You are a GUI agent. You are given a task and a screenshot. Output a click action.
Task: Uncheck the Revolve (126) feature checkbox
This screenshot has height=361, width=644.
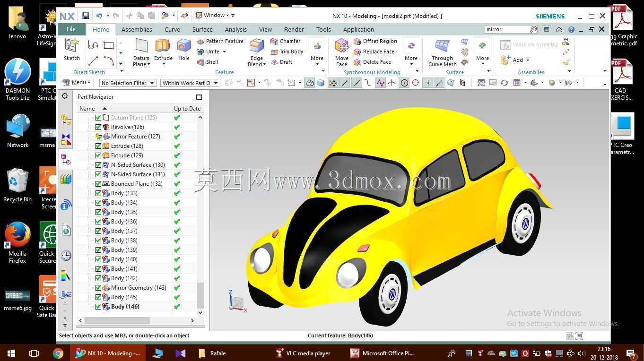98,127
